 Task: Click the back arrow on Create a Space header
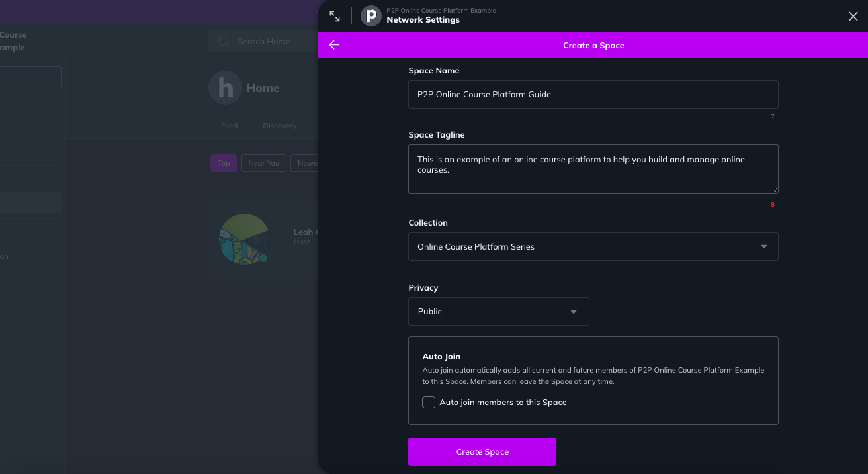click(334, 45)
